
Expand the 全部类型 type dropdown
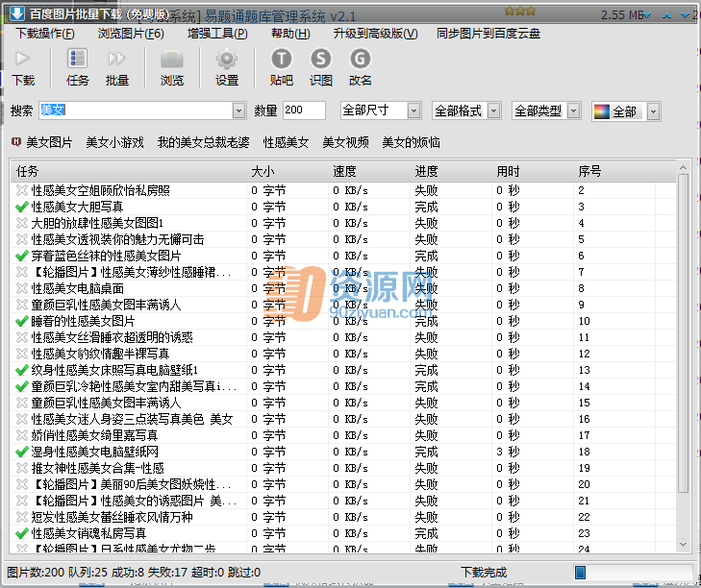[x=573, y=110]
